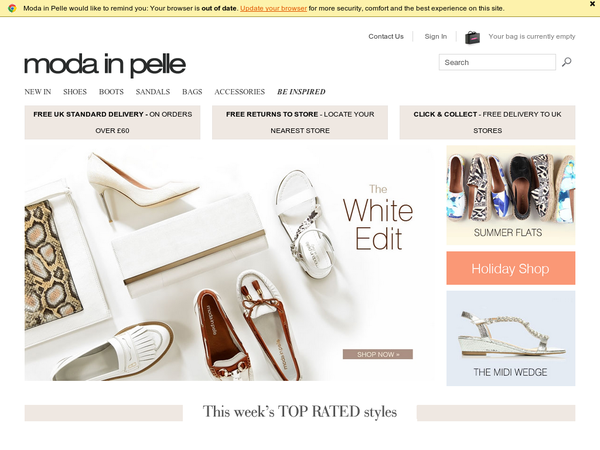This screenshot has height=450, width=600.
Task: Open the BE INSPIRED page
Action: coord(301,92)
